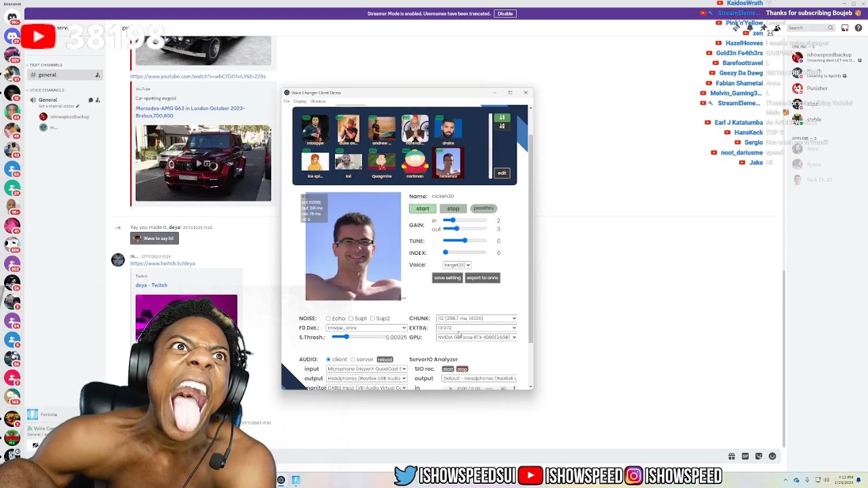This screenshot has width=868, height=488.
Task: Adjust the output gain slider
Action: click(465, 229)
